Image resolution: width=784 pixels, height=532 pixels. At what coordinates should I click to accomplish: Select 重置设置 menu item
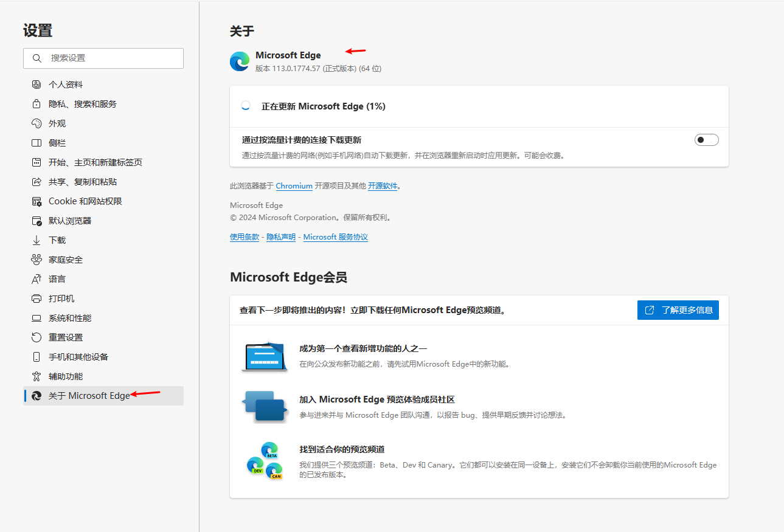tap(103, 337)
